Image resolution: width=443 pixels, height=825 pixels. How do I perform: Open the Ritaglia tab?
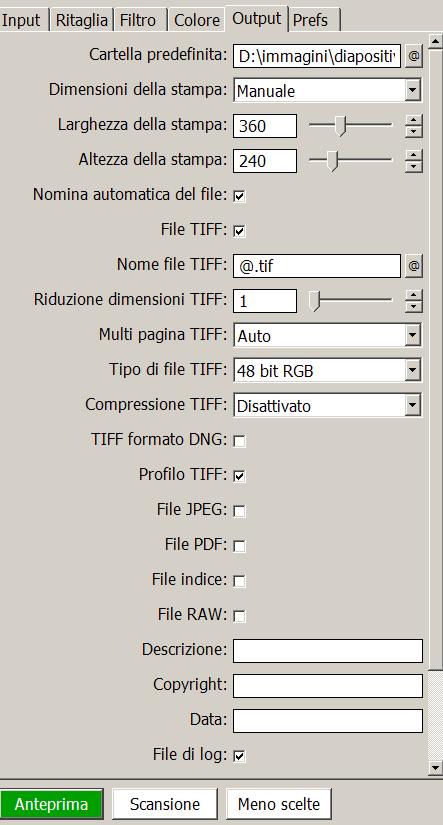[82, 21]
